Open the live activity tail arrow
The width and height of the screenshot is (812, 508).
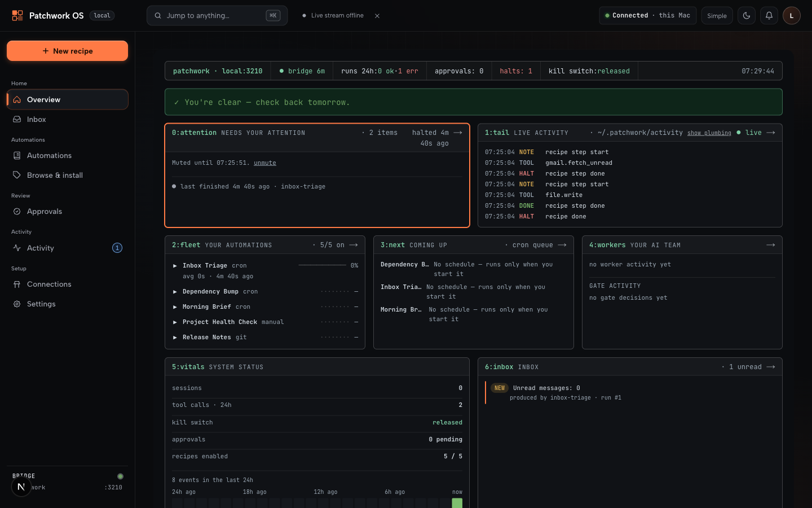coord(771,133)
